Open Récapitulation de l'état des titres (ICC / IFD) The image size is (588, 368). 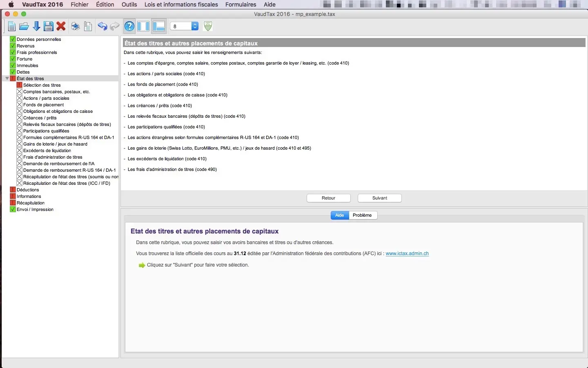coord(67,183)
